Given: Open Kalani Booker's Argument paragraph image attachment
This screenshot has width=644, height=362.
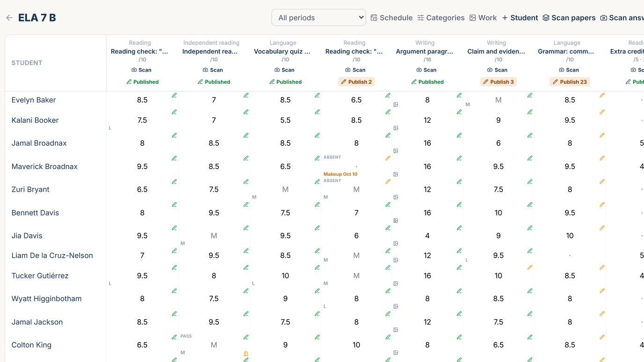Looking at the screenshot, I should (x=395, y=128).
